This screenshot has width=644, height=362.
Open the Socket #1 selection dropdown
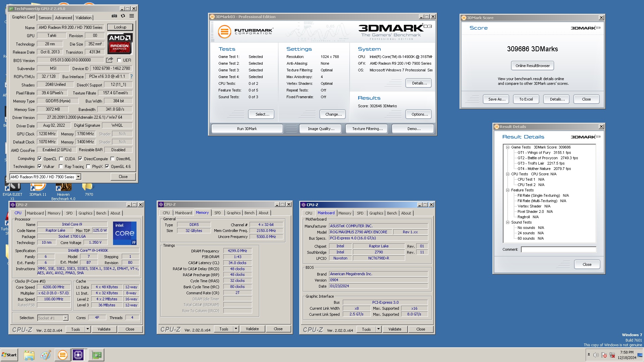pos(65,318)
